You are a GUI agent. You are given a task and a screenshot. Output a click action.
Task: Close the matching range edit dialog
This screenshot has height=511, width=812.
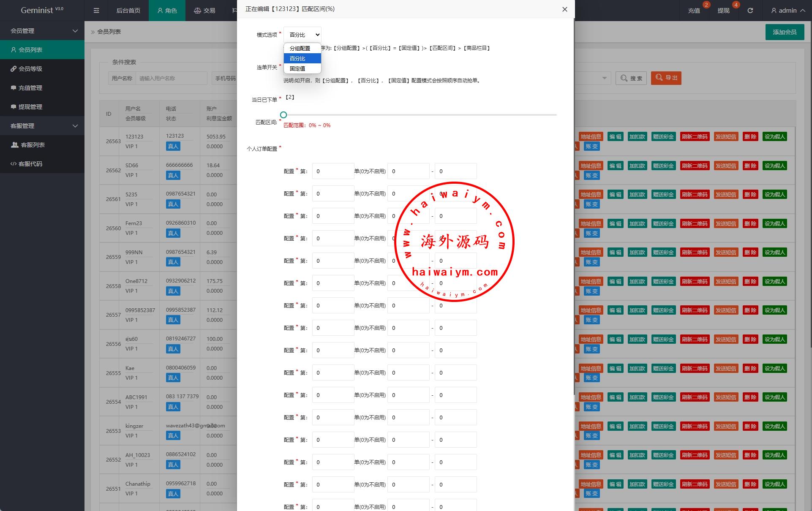(564, 9)
